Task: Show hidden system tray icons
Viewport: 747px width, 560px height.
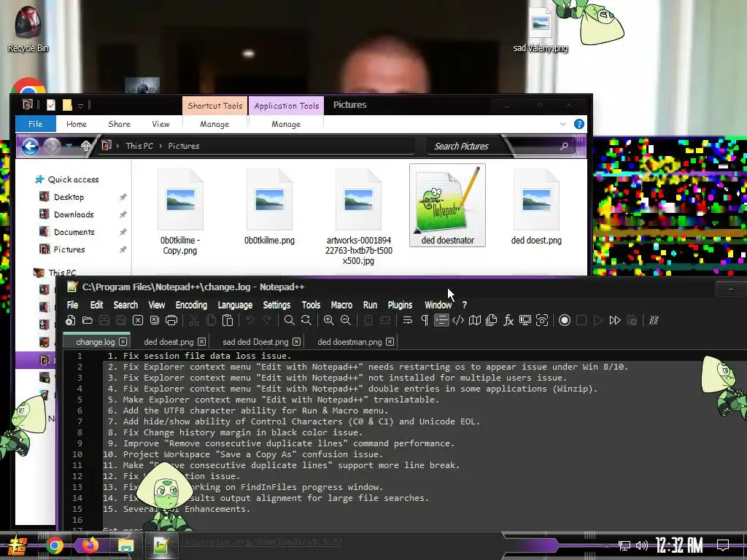Action: (606, 545)
